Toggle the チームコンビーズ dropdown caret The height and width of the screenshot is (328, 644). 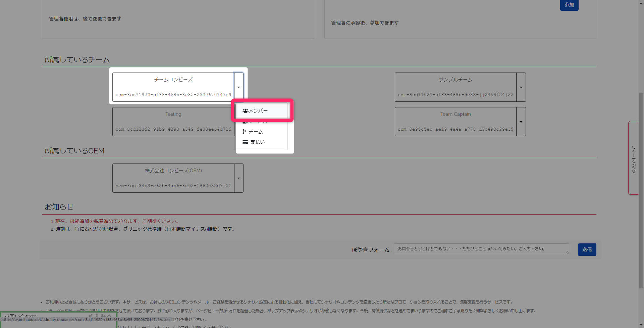[239, 87]
